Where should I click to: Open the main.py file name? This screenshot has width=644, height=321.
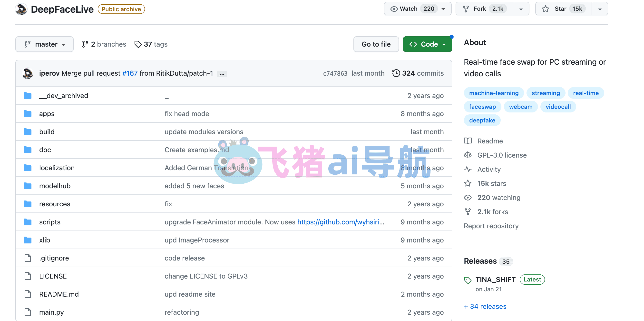pos(51,312)
